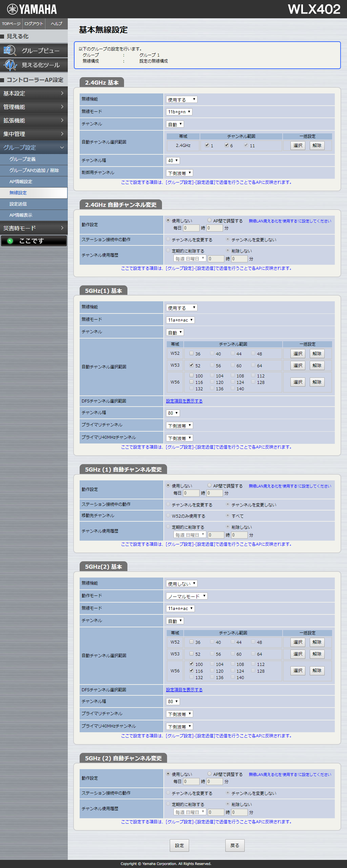Open 5GHz(2) 動作モード ノーマルモード dropdown
347x868 pixels.
pyautogui.click(x=187, y=596)
